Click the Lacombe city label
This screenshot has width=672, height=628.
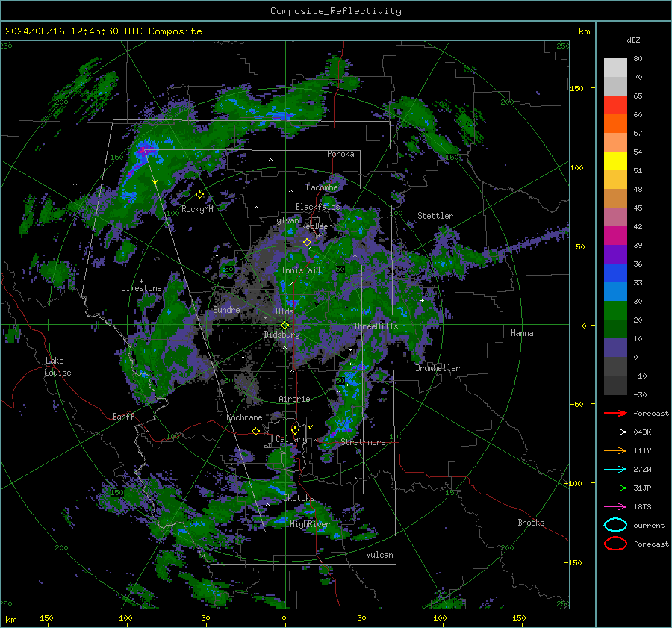pos(323,187)
